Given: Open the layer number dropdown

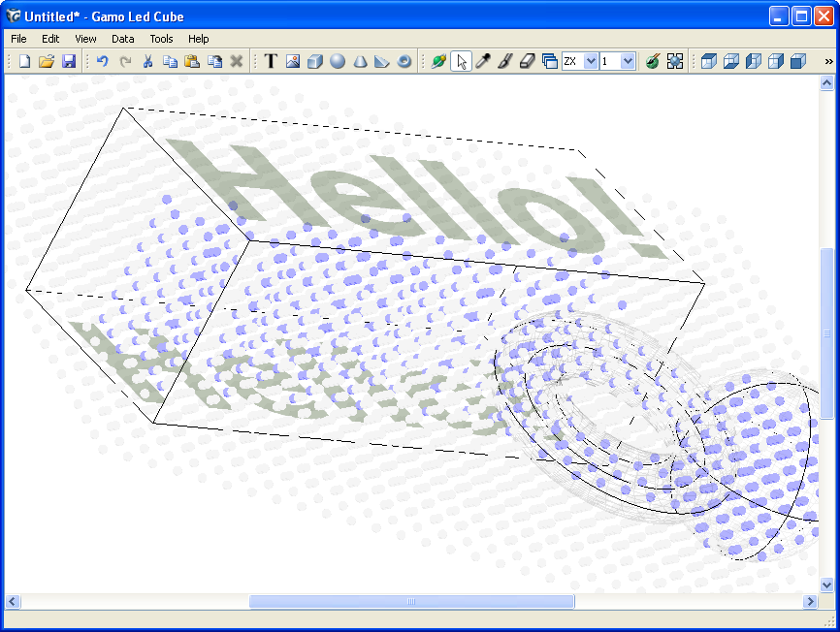Looking at the screenshot, I should coord(628,61).
